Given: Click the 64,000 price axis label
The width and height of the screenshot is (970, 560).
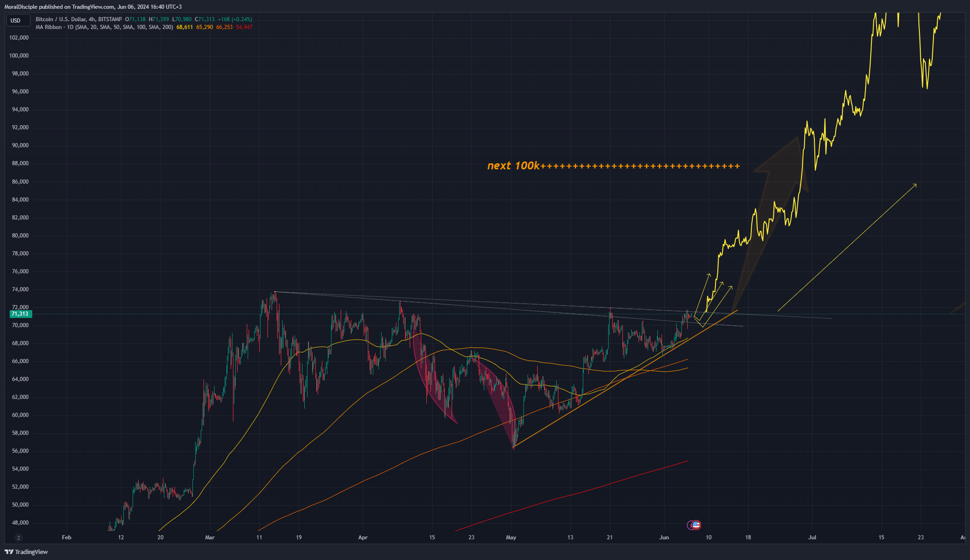Looking at the screenshot, I should pyautogui.click(x=20, y=379).
